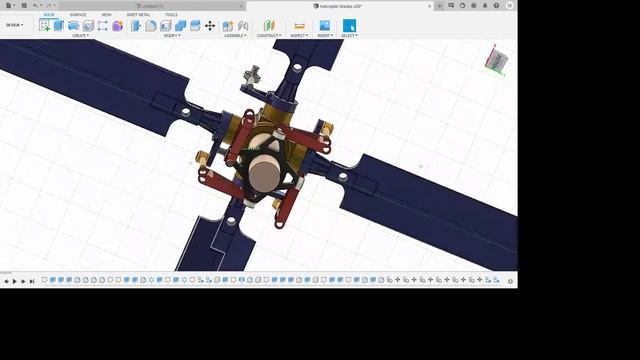
Task: Switch to the Sheet Metal tab
Action: (138, 15)
